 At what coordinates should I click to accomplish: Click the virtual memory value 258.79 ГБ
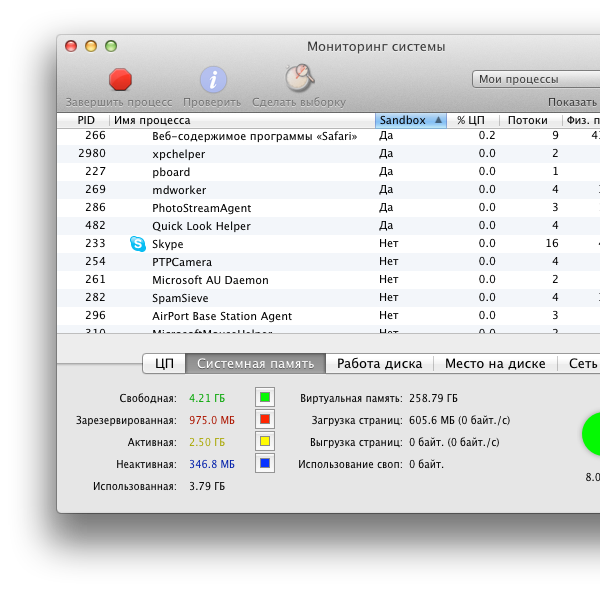click(x=433, y=398)
